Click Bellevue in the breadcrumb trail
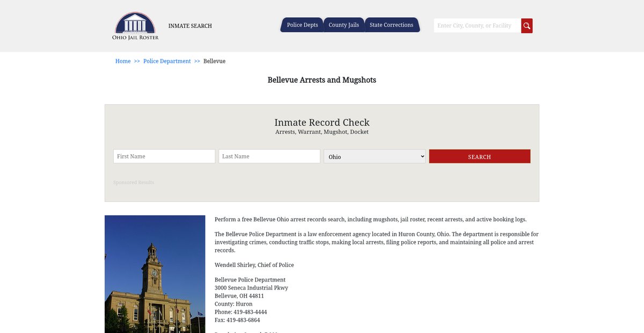The height and width of the screenshot is (333, 644). click(214, 61)
